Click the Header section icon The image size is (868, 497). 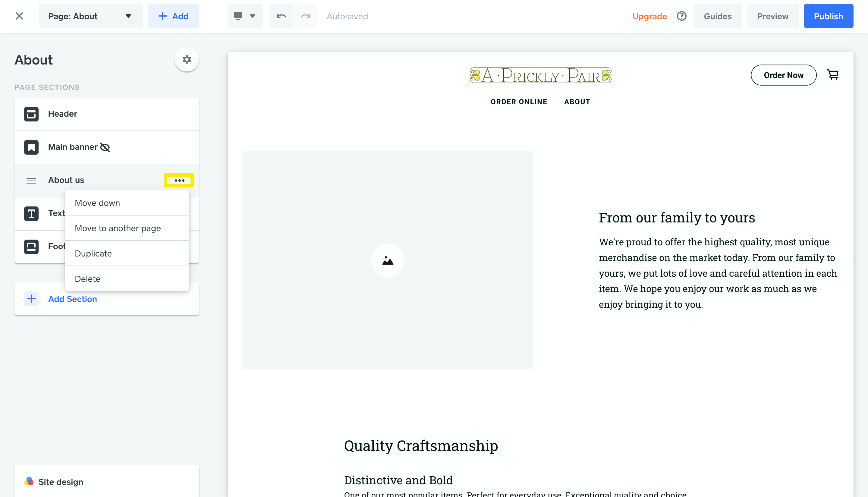[x=31, y=114]
